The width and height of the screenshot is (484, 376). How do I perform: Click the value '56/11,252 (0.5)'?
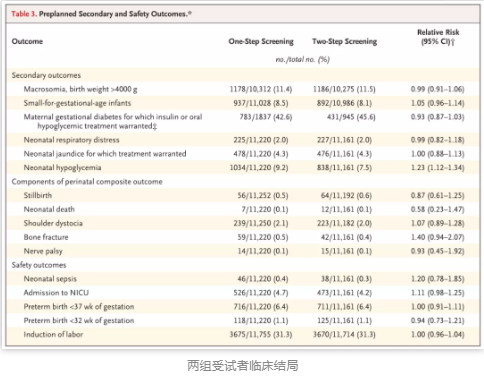click(x=263, y=196)
